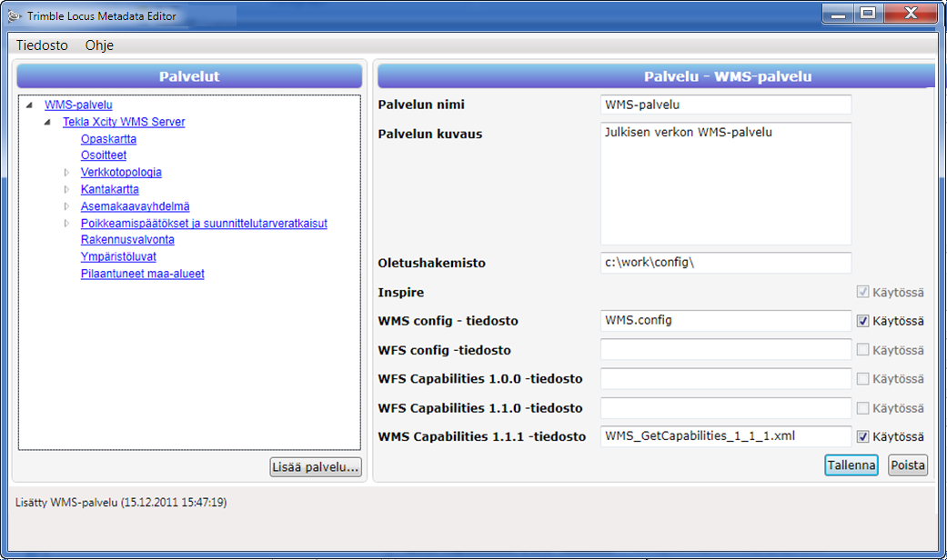Viewport: 947px width, 560px height.
Task: Click the WFS Capabilities 1.0.0 -tiedosto field
Action: (x=726, y=378)
